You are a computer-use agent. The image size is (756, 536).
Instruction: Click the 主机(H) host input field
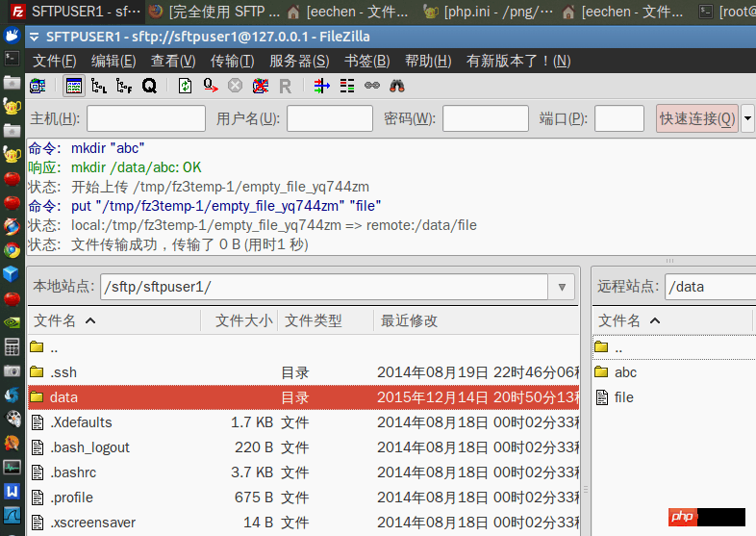tap(146, 118)
